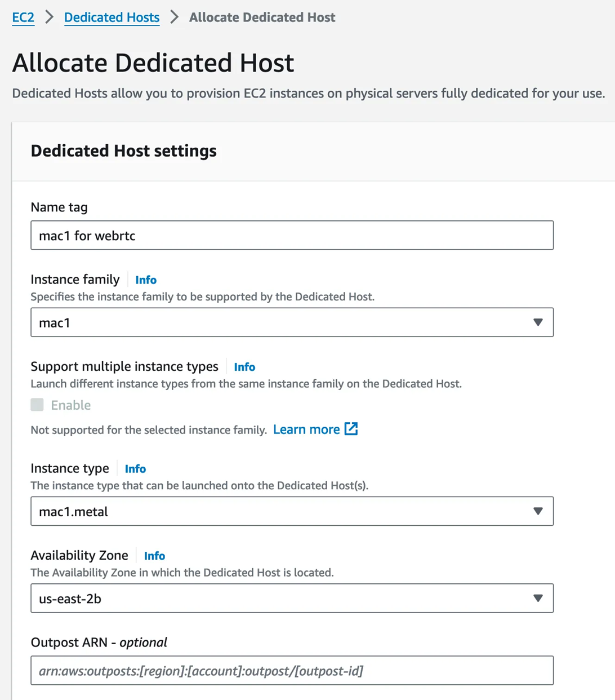Click the external link icon

(x=351, y=429)
